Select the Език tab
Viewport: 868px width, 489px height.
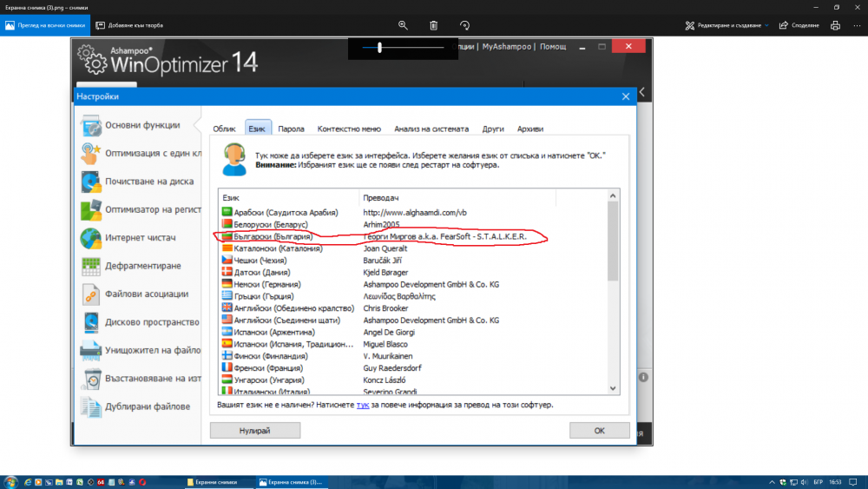coord(257,129)
